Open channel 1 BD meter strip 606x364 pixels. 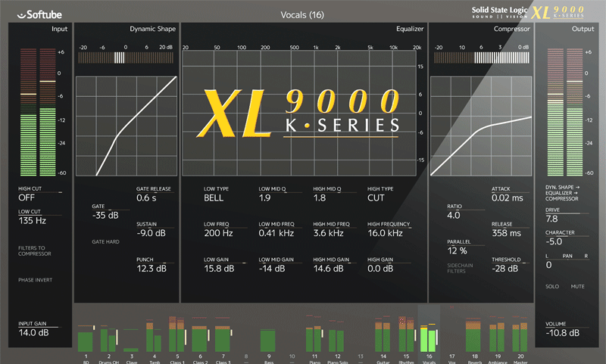(86, 339)
